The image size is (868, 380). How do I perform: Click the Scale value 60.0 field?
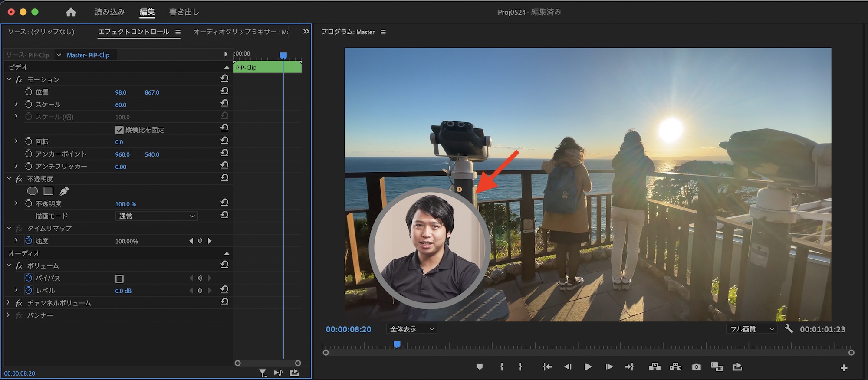tap(121, 105)
